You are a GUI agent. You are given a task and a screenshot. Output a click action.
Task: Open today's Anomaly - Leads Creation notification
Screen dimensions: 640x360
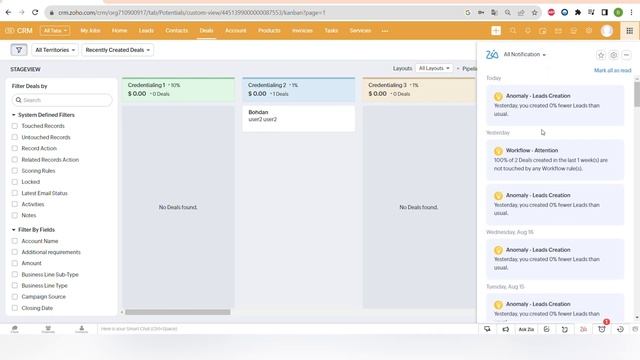coord(555,105)
